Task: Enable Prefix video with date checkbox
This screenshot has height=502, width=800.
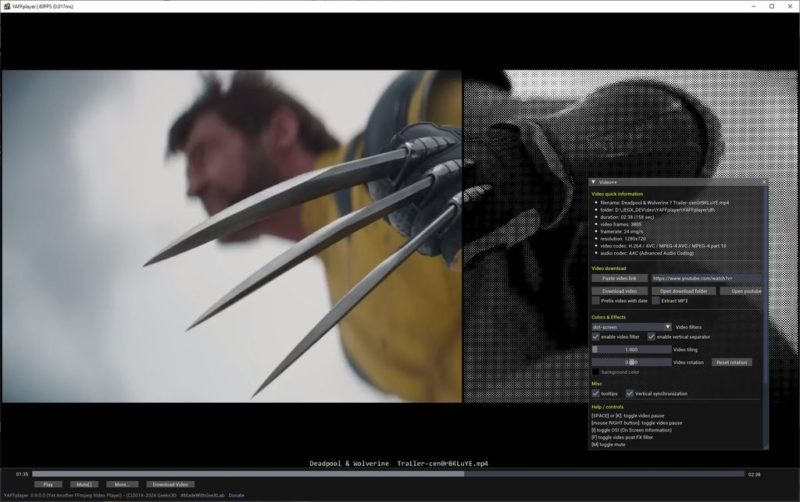Action: pyautogui.click(x=595, y=301)
